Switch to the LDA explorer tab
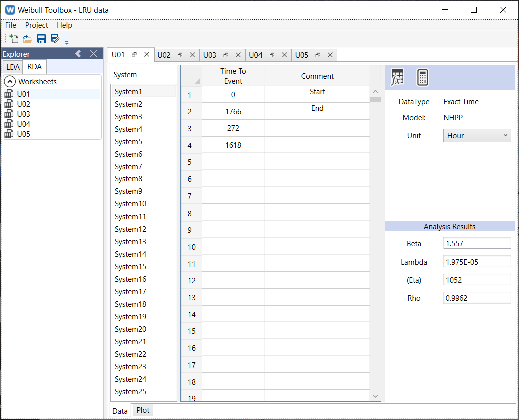519x420 pixels. (x=13, y=66)
